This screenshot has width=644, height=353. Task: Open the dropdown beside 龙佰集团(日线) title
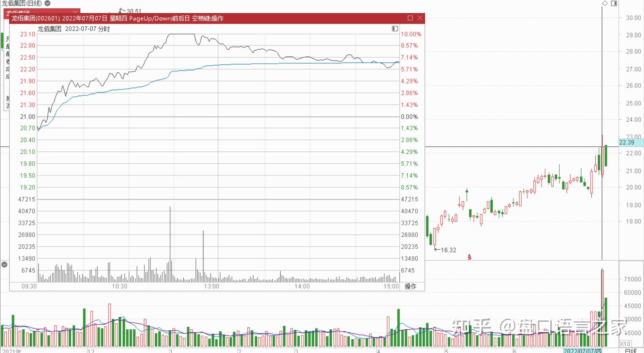tap(47, 3)
